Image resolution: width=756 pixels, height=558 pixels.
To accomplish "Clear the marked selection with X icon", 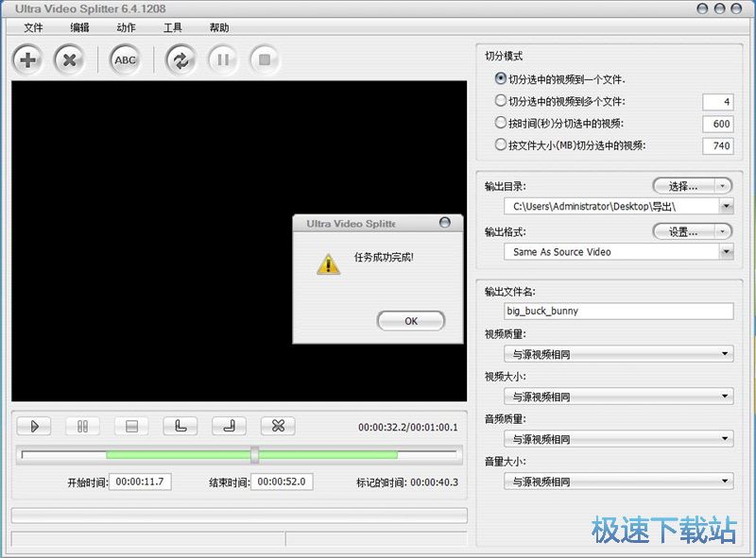I will point(278,426).
